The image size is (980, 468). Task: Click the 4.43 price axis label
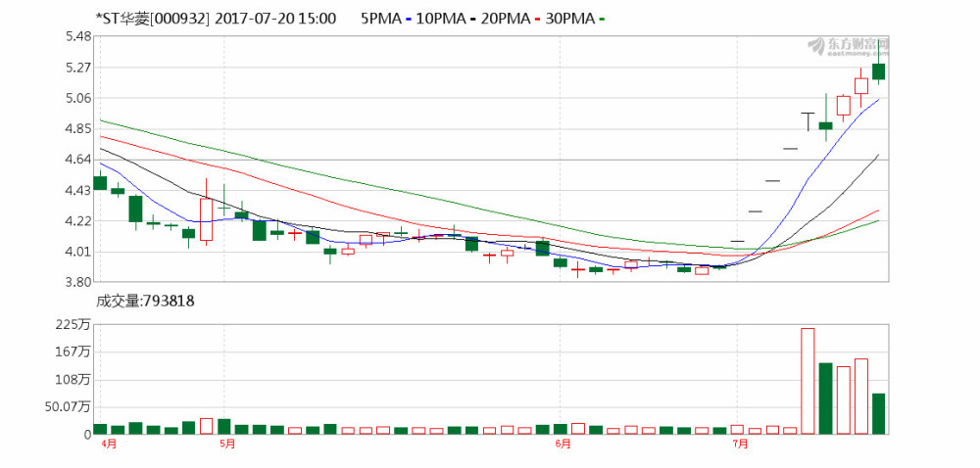[78, 191]
